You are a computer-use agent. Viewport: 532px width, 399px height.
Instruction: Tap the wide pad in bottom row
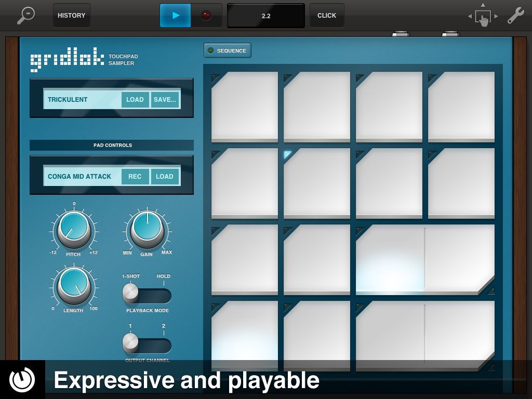(425, 336)
